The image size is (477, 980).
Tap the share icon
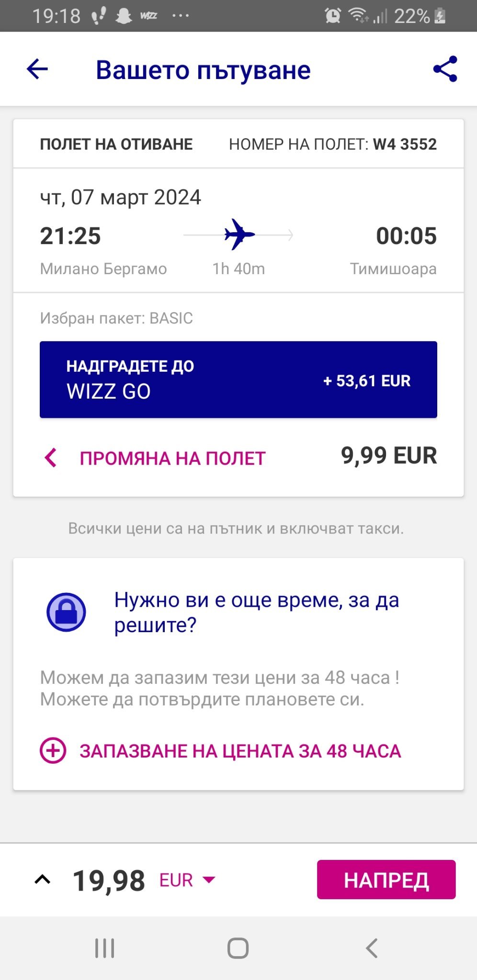(x=445, y=69)
